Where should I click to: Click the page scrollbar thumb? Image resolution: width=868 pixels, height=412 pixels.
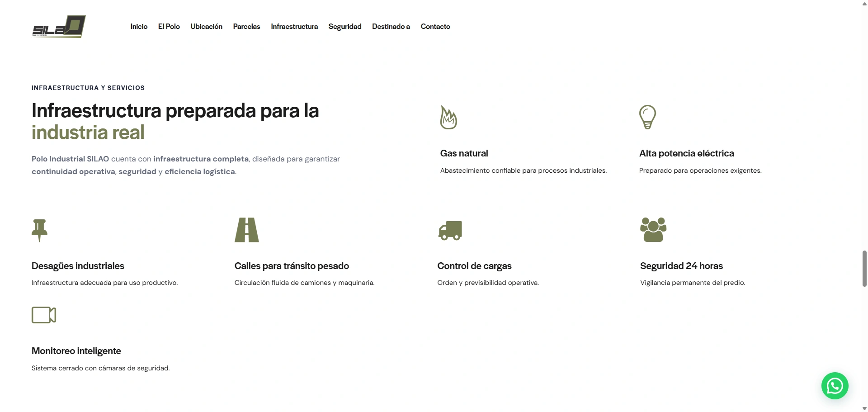864,268
